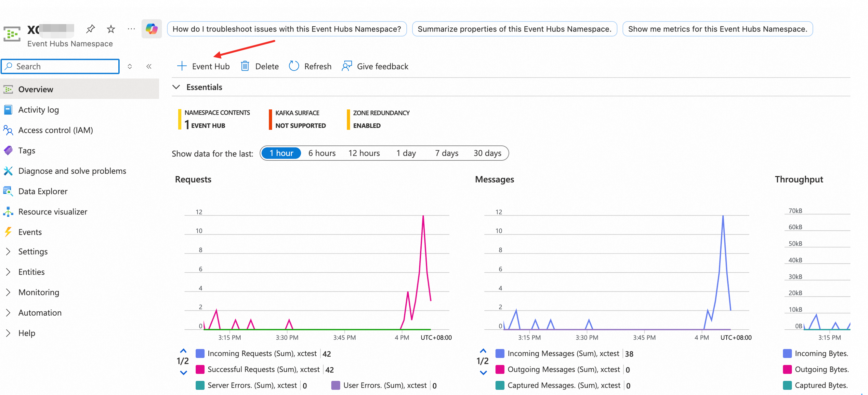Image resolution: width=868 pixels, height=395 pixels.
Task: Ask to show metrics for namespace
Action: point(718,29)
